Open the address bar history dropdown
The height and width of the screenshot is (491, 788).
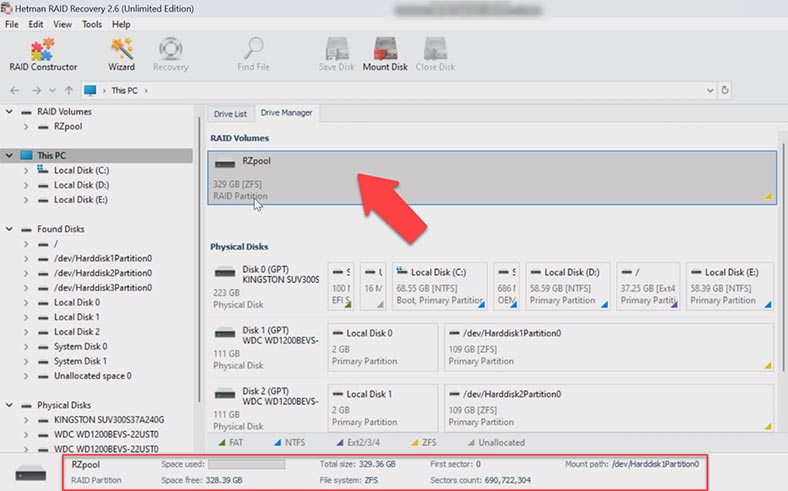point(710,90)
